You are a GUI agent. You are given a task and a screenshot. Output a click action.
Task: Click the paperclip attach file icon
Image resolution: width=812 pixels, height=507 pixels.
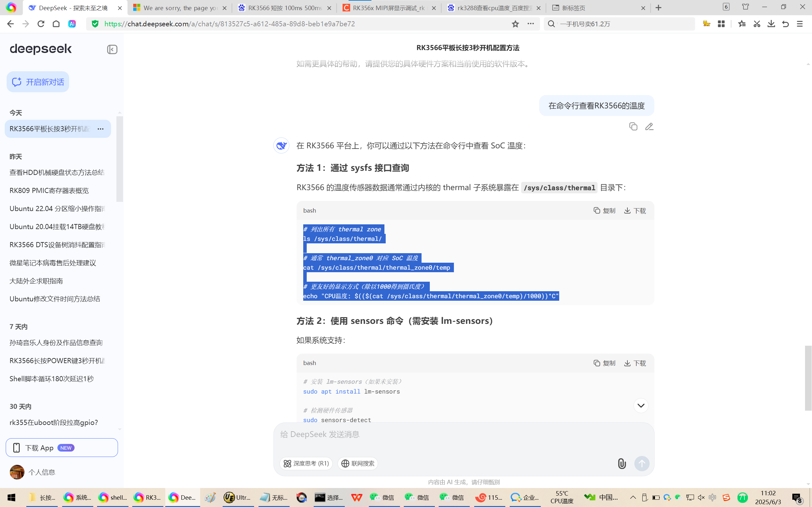coord(621,463)
